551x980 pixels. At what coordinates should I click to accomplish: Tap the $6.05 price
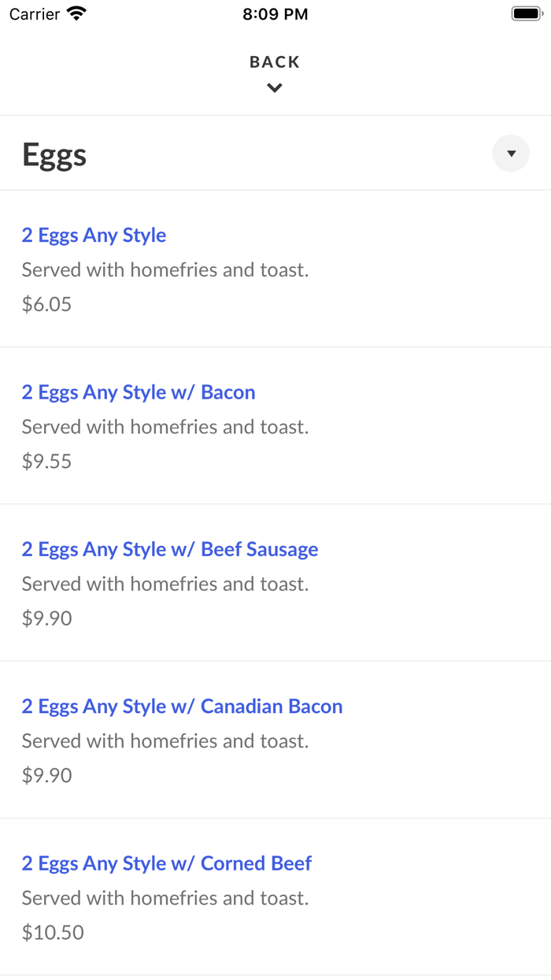pyautogui.click(x=46, y=304)
